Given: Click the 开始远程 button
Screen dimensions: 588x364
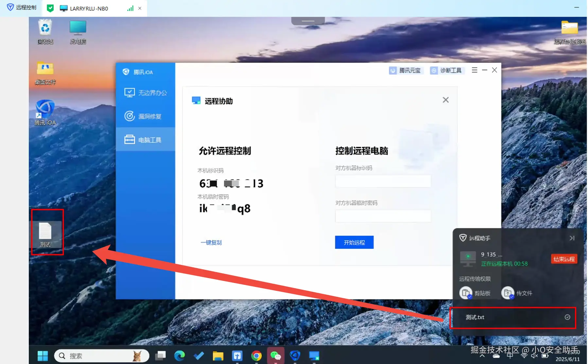Looking at the screenshot, I should 354,242.
